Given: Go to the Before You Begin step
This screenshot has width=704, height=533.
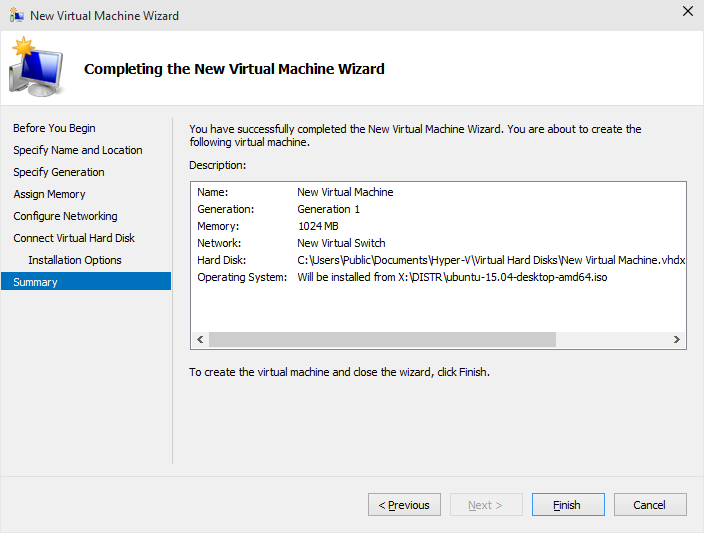Looking at the screenshot, I should tap(54, 128).
